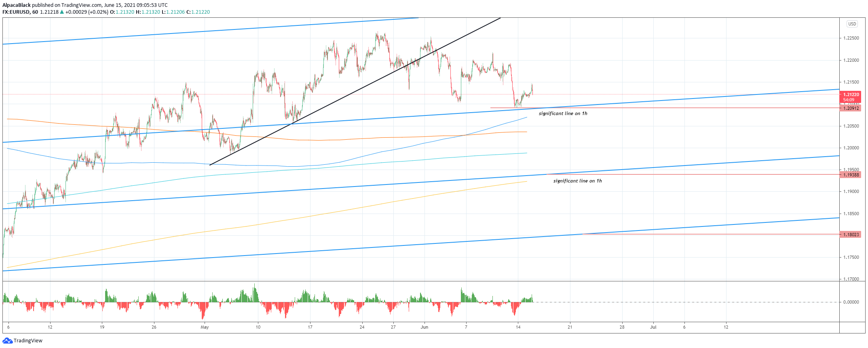This screenshot has height=348, width=868.
Task: Click the Jul date label on time axis
Action: pos(653,327)
